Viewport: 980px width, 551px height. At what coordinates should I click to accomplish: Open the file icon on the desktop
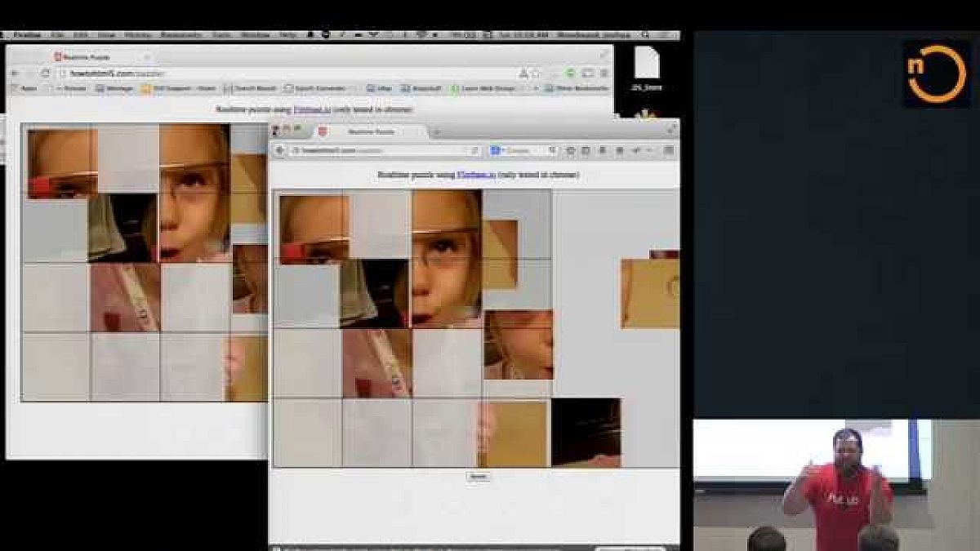(x=646, y=63)
